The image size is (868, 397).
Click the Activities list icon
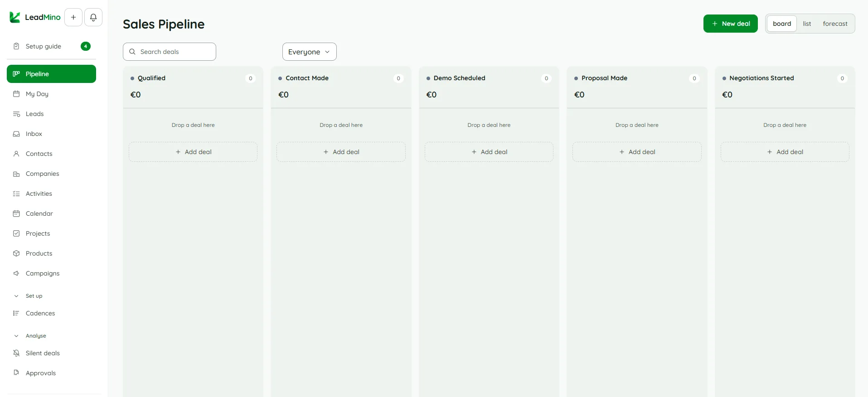[x=16, y=194]
